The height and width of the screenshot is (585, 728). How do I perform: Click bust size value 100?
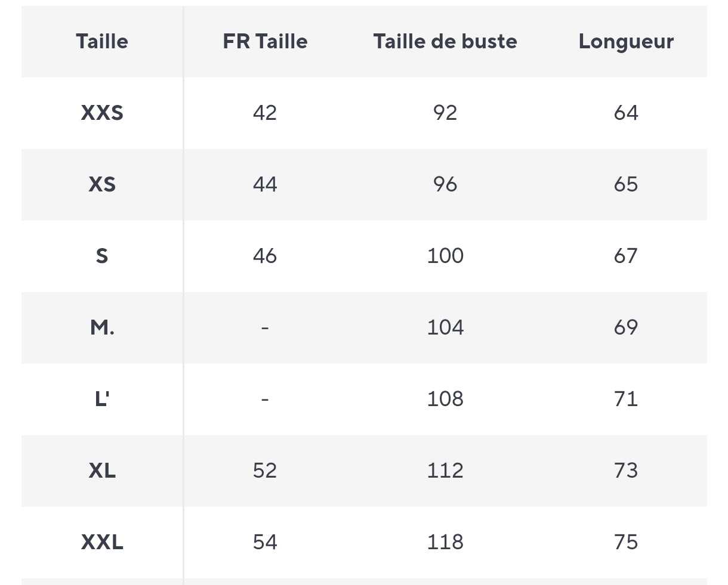[x=445, y=256]
